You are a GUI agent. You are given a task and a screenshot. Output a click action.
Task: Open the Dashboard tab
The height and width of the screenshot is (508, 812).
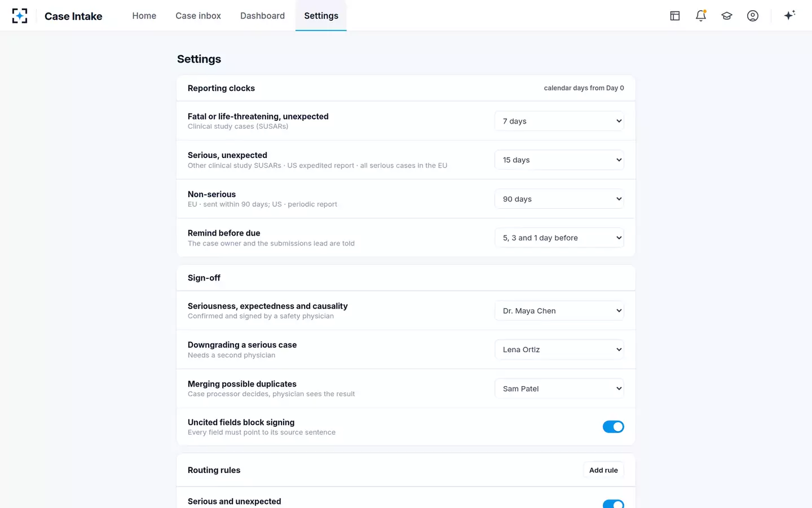[262, 16]
